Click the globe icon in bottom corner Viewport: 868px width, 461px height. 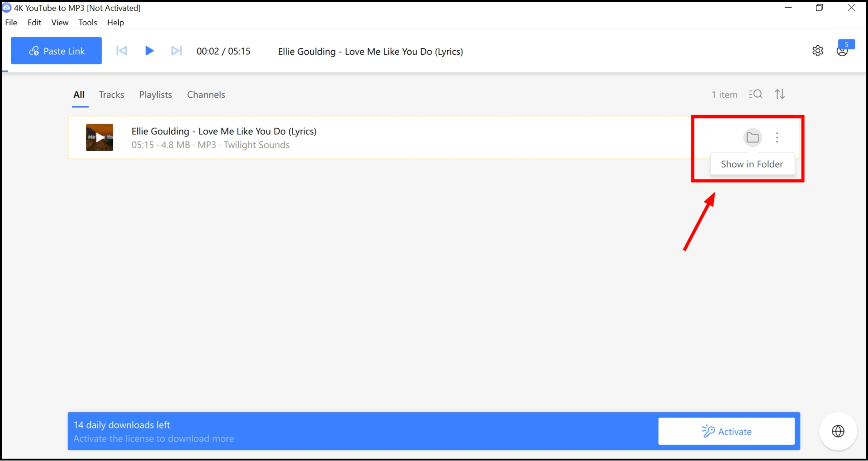pos(838,431)
